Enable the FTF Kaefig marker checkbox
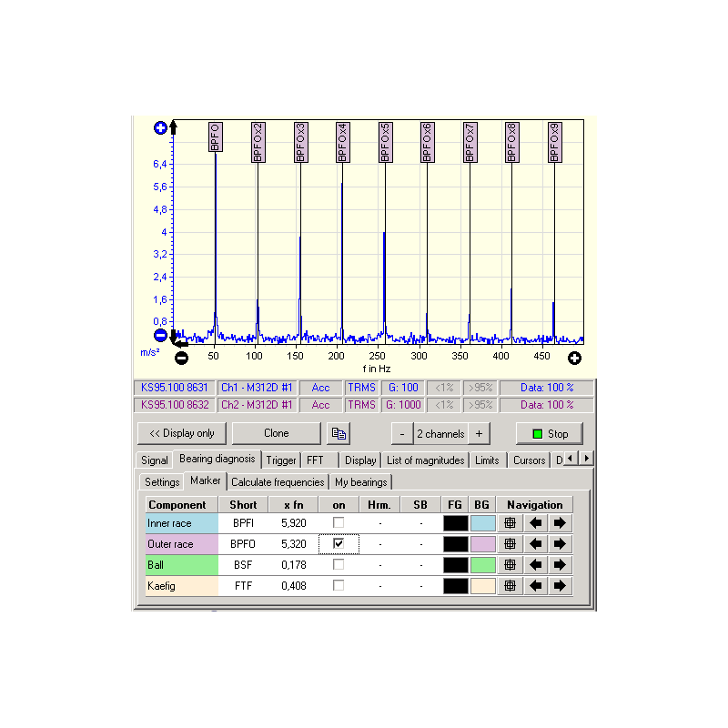The image size is (728, 728). (339, 585)
